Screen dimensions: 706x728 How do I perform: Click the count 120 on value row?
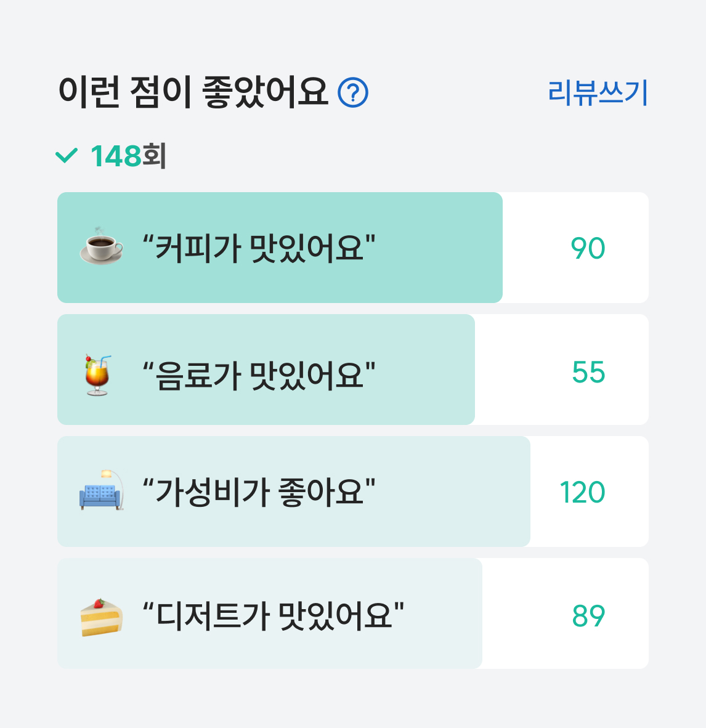582,492
